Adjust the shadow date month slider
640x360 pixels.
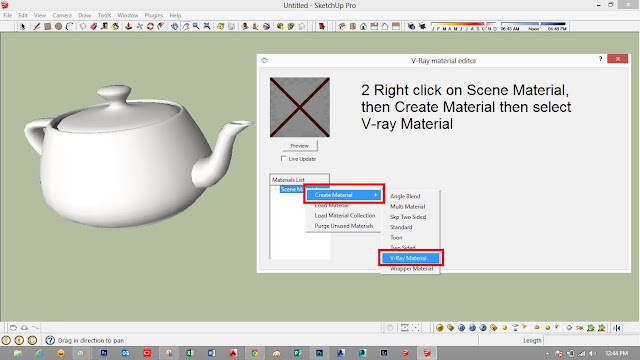coord(463,27)
